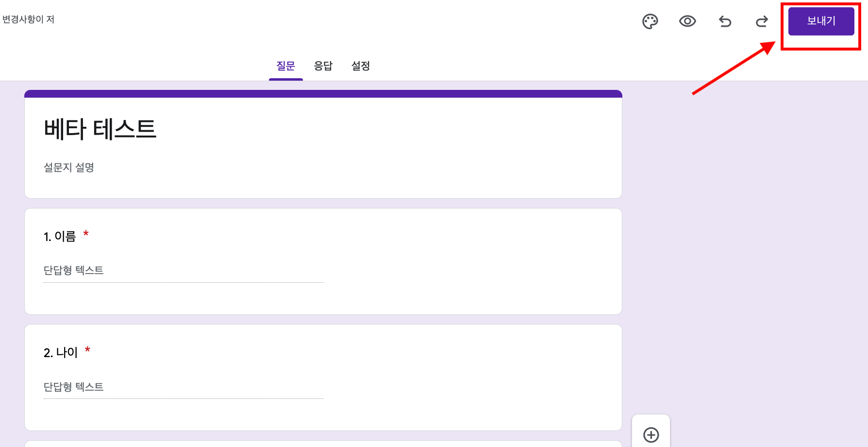Add a new question with the plus icon
The height and width of the screenshot is (447, 868).
651,434
